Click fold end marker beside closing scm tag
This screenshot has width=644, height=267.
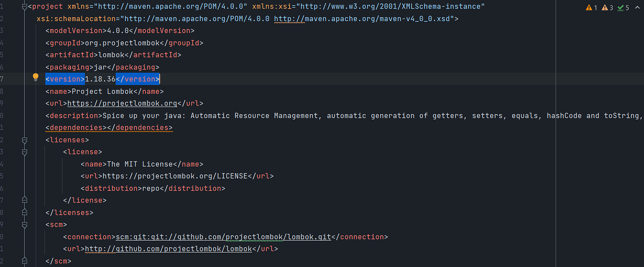pos(25,261)
